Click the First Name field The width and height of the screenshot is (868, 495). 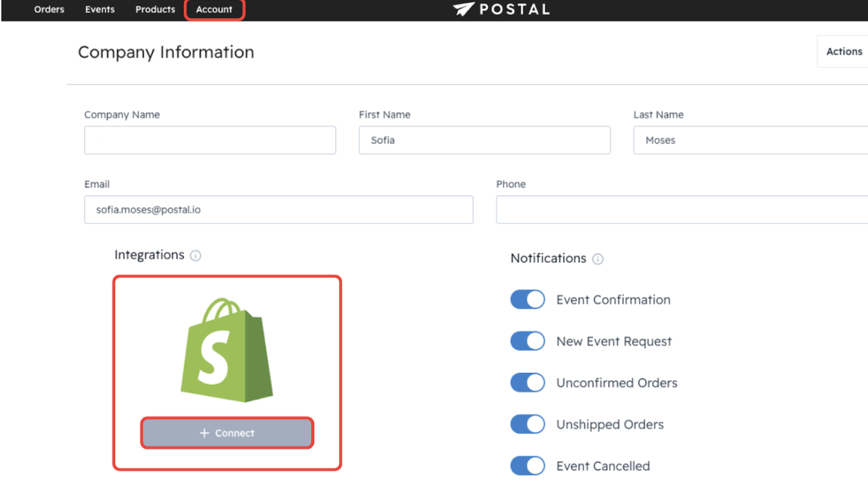point(484,141)
